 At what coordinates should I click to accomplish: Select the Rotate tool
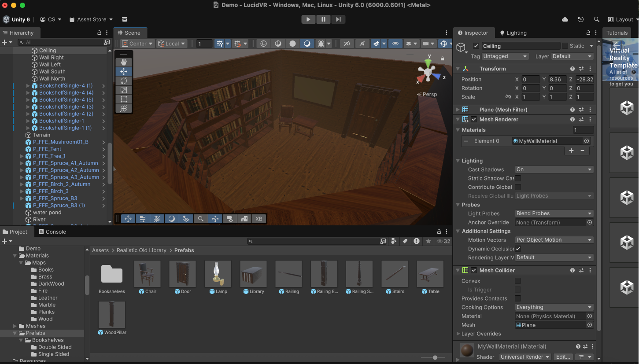(x=124, y=81)
